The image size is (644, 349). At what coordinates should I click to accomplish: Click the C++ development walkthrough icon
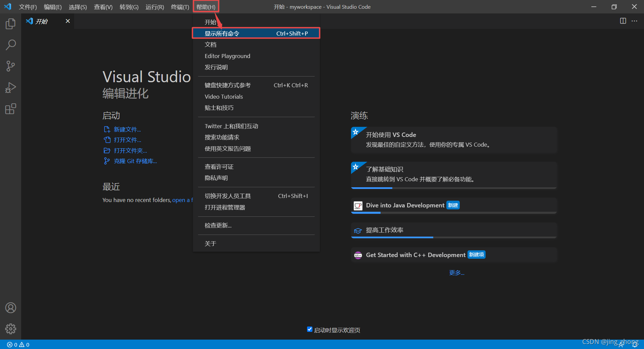[x=358, y=255]
